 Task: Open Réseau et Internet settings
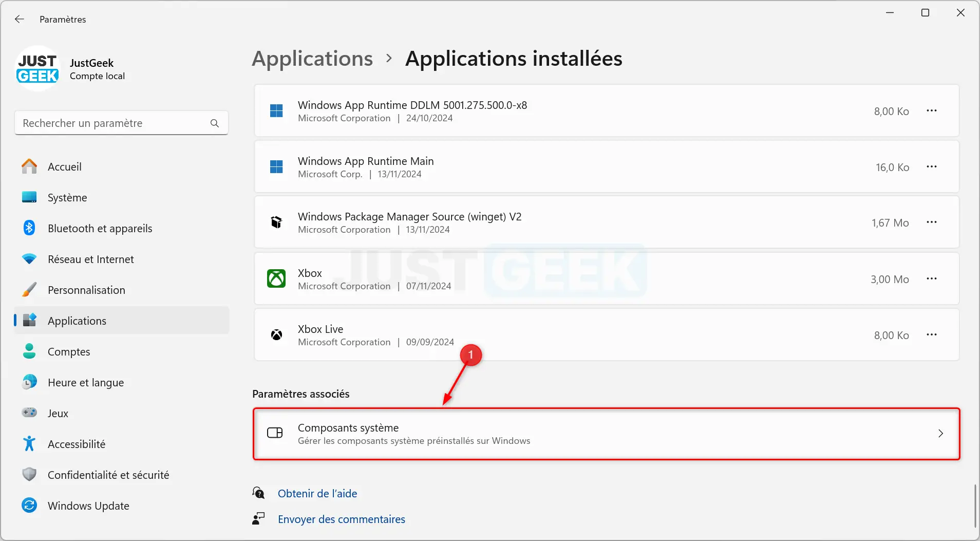tap(121, 259)
